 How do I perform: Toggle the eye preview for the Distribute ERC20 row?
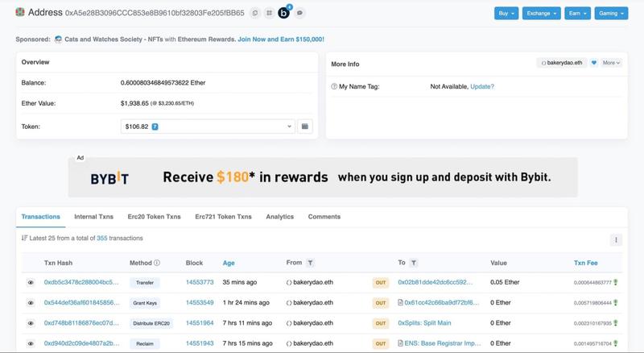(x=31, y=323)
